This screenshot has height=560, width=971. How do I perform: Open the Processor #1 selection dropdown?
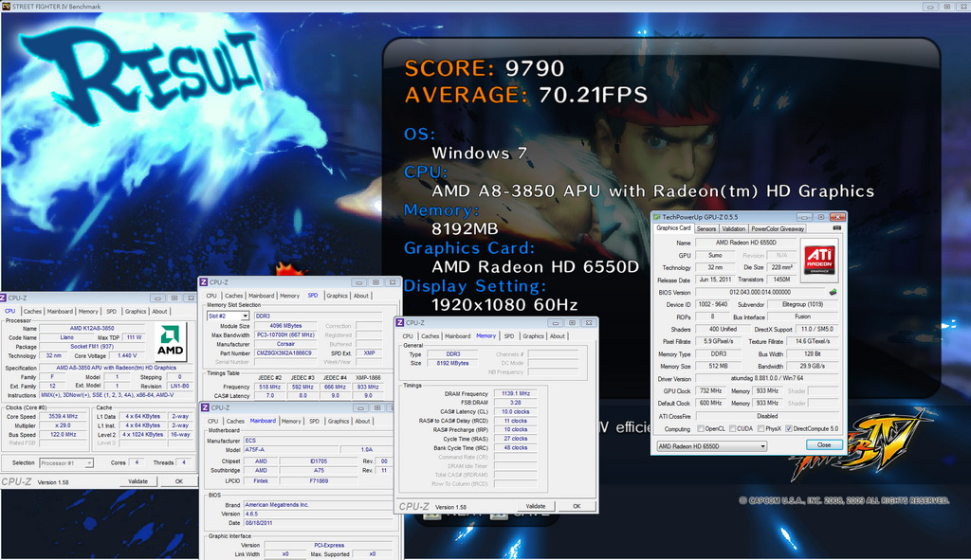click(x=65, y=462)
